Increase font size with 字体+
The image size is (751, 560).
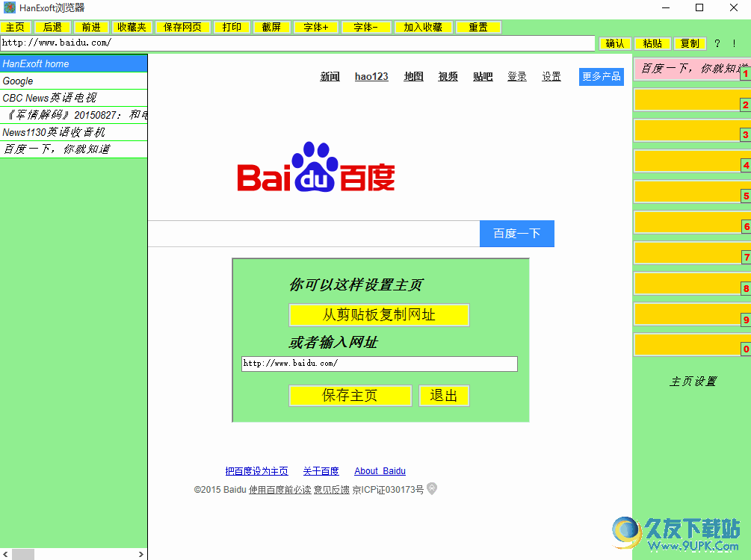(x=316, y=28)
